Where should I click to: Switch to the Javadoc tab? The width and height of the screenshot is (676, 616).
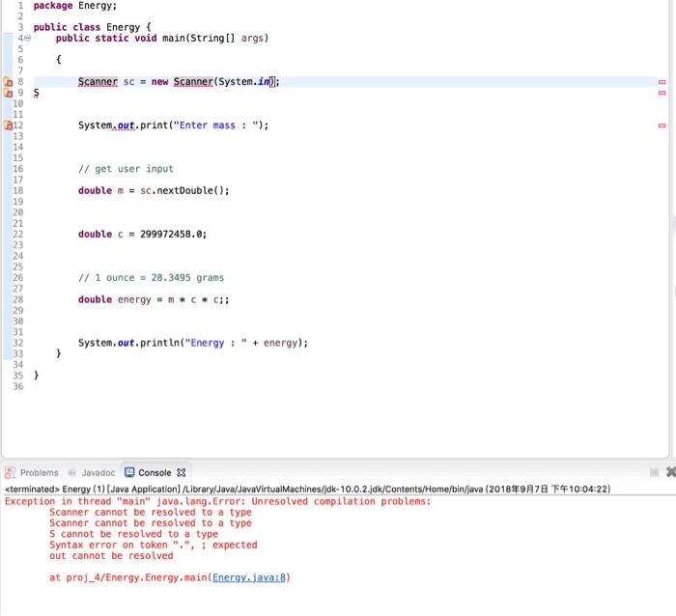(x=92, y=473)
